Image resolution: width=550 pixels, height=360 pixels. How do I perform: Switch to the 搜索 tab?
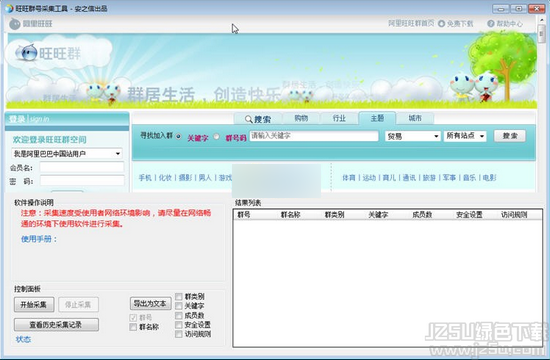pos(258,119)
